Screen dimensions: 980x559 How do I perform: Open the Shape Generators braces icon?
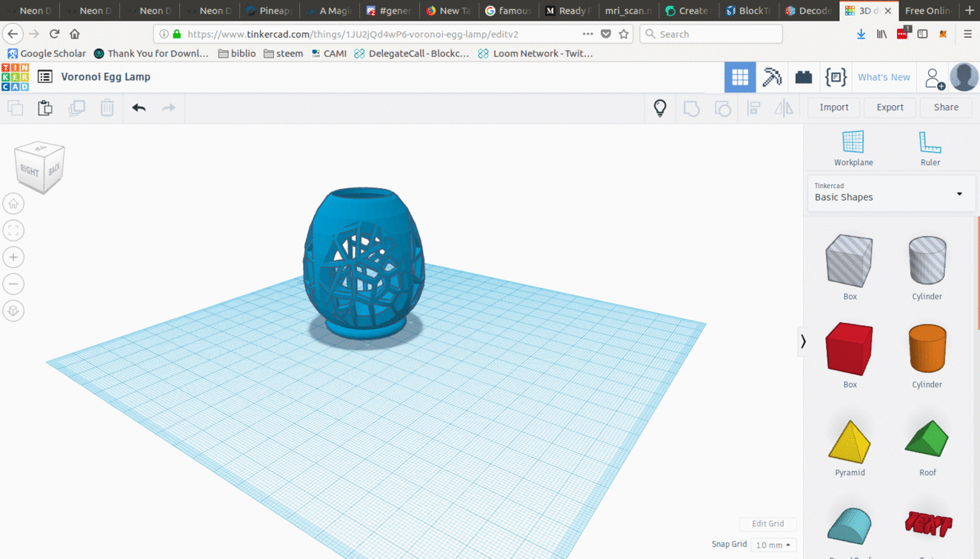coord(836,77)
